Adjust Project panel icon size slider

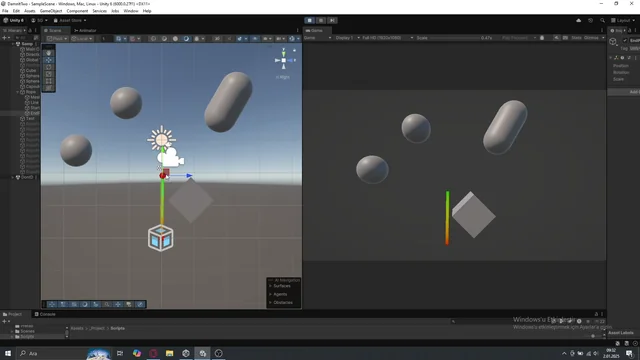click(593, 336)
